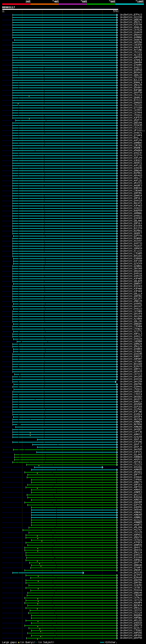146x644 pixels.
Task: Select hit label UniRef100_Q0GZQ1
Action: (x=131, y=467)
